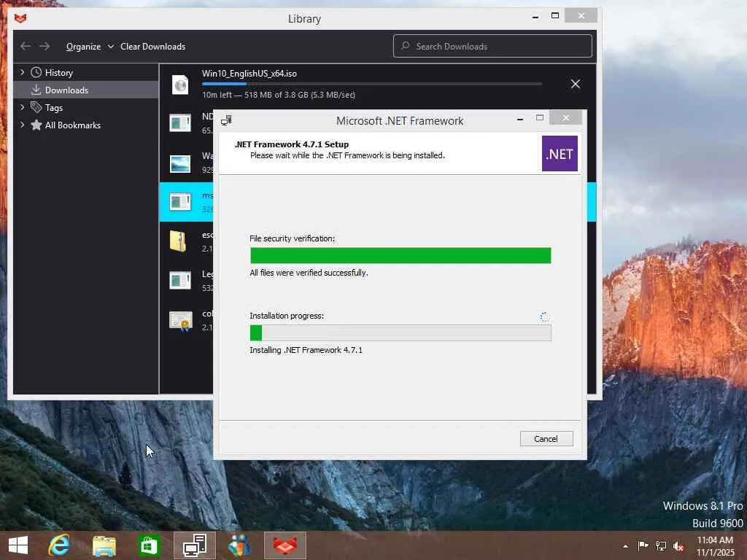Screen dimensions: 747x560
Task: Click the Tags label icon
Action: (36, 107)
